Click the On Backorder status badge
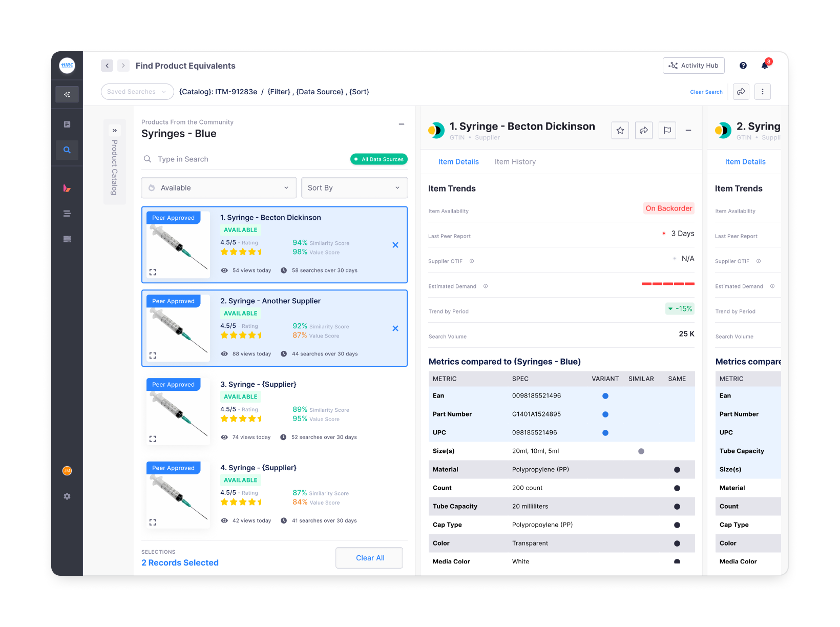840x627 pixels. pos(669,208)
